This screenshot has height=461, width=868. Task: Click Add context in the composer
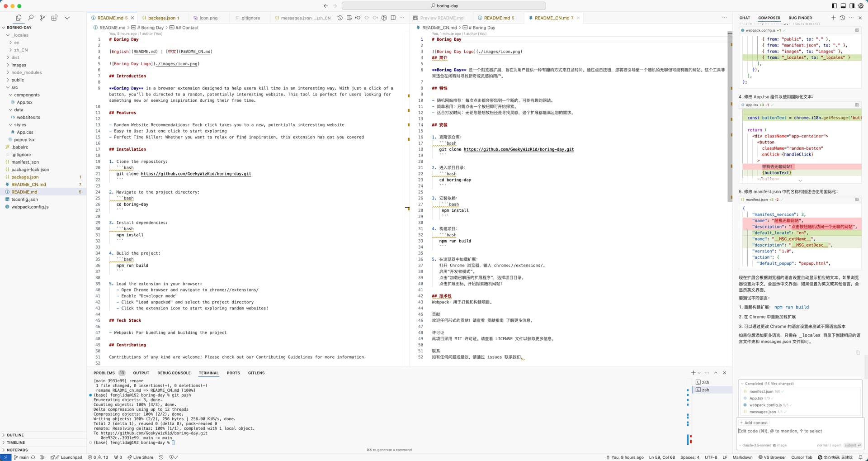click(x=754, y=423)
